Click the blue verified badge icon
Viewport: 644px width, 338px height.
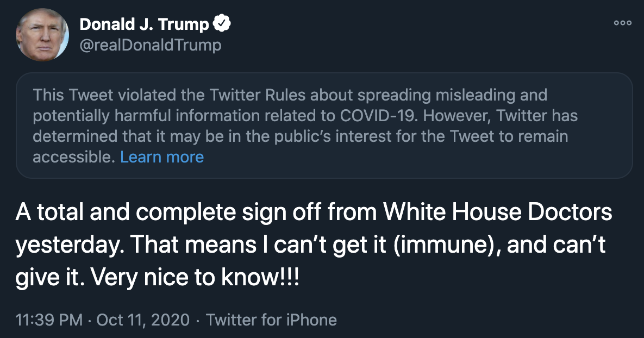(x=222, y=24)
